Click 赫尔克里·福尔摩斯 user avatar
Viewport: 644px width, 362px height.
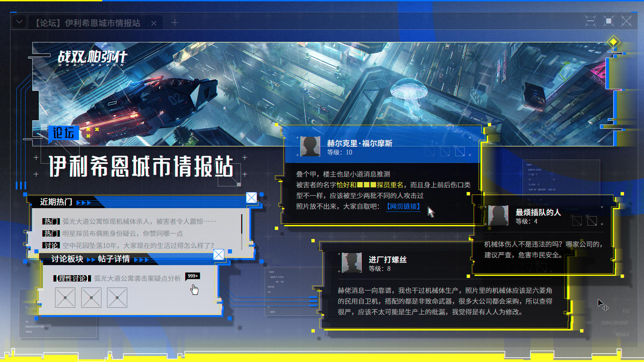[x=310, y=146]
